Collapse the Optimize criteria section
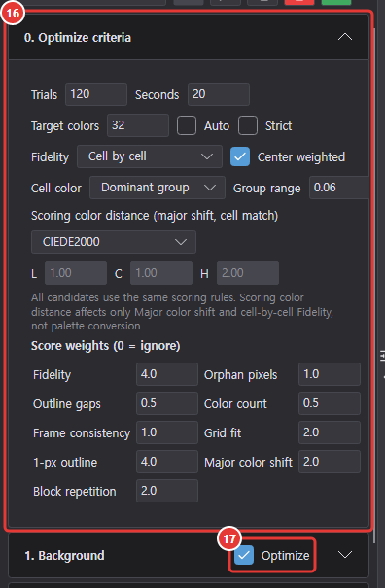This screenshot has height=588, width=385. pos(345,37)
